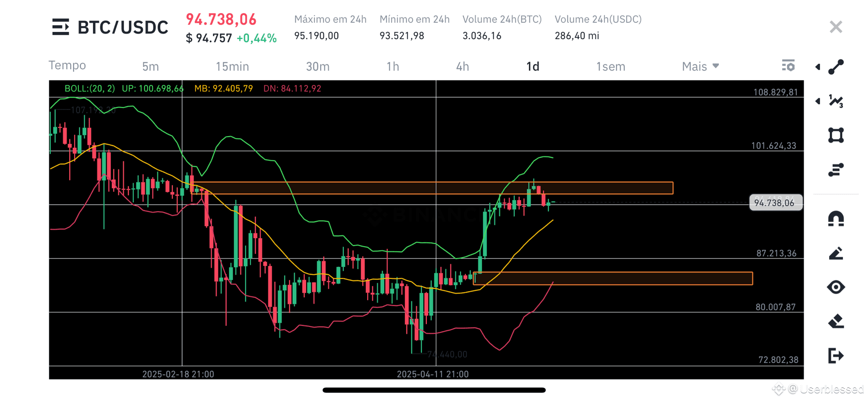Click the BTC/USDC pair name

click(x=123, y=28)
